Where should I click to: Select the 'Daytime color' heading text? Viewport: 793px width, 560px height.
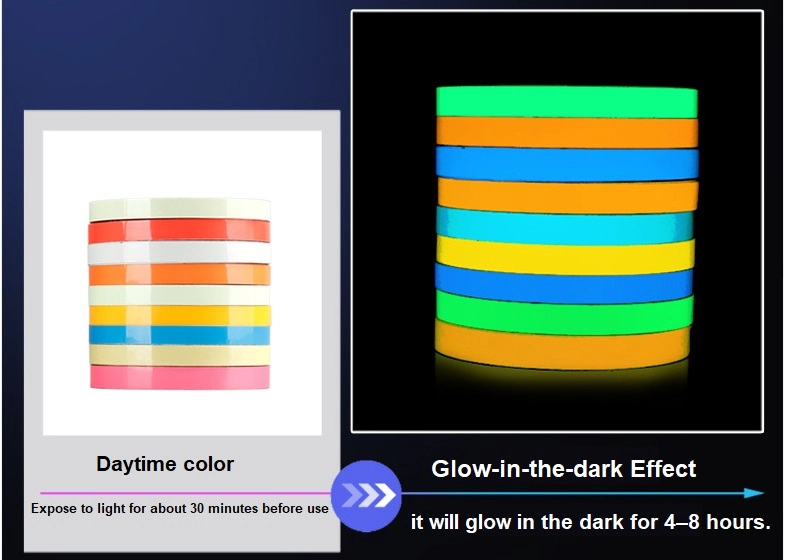point(165,464)
